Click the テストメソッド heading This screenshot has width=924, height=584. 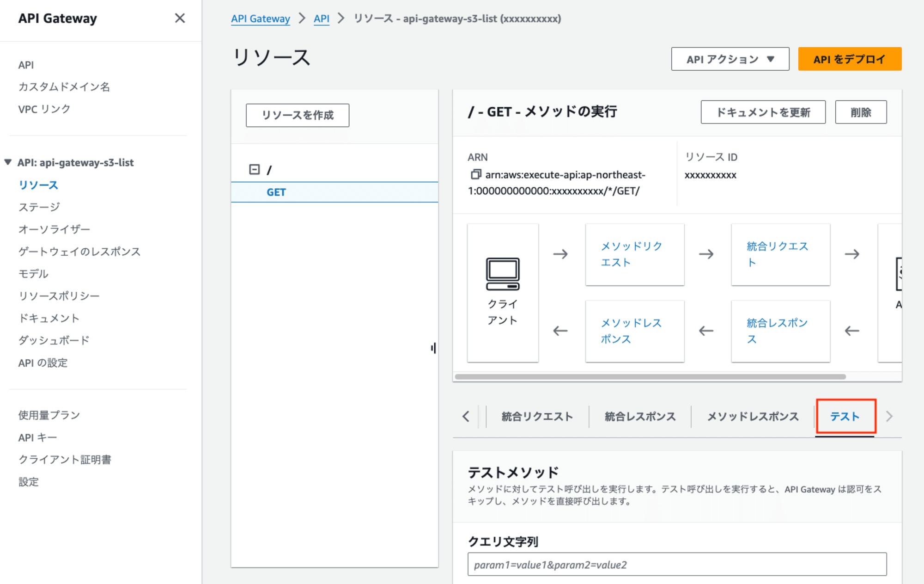[513, 472]
